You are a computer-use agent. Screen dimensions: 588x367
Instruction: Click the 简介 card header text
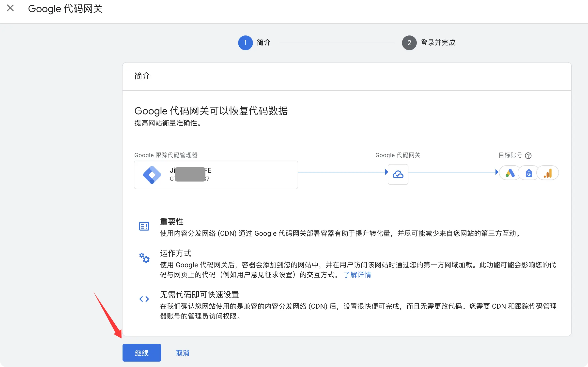[142, 76]
